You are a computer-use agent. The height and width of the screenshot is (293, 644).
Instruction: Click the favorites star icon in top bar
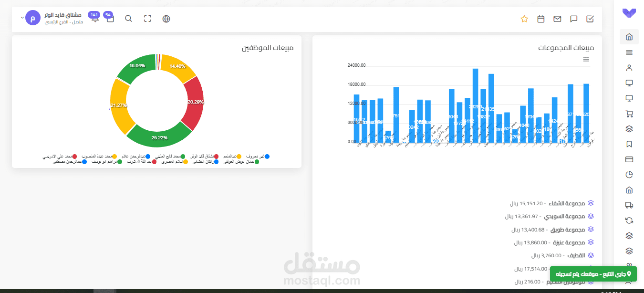pos(524,19)
